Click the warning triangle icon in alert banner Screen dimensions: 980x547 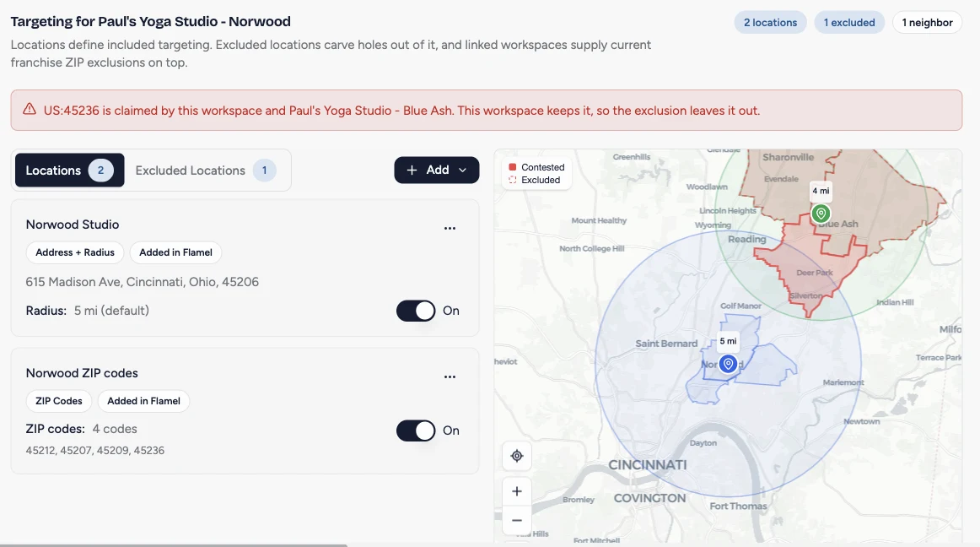click(30, 110)
